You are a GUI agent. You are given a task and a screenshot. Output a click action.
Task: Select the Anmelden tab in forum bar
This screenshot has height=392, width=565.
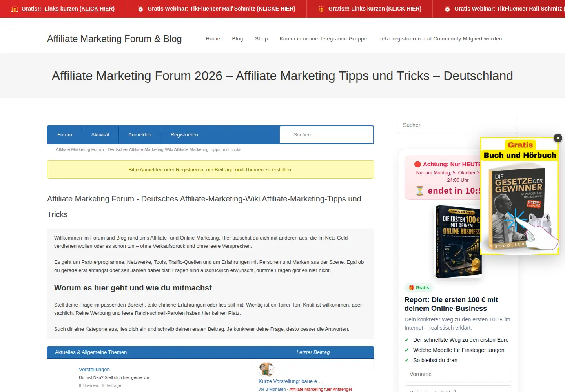click(140, 135)
